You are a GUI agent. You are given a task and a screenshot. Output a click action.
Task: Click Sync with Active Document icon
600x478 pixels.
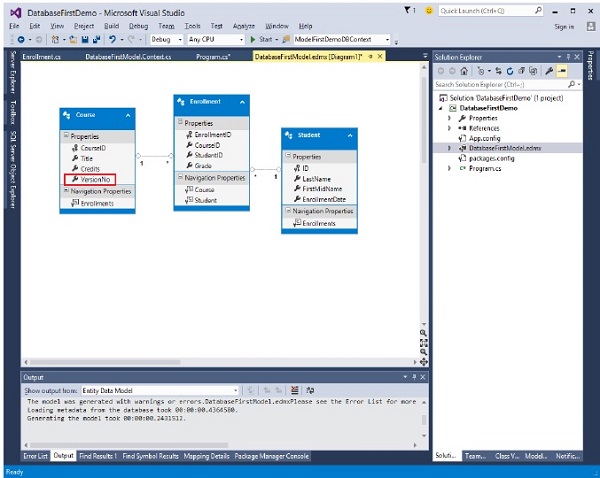(x=498, y=71)
